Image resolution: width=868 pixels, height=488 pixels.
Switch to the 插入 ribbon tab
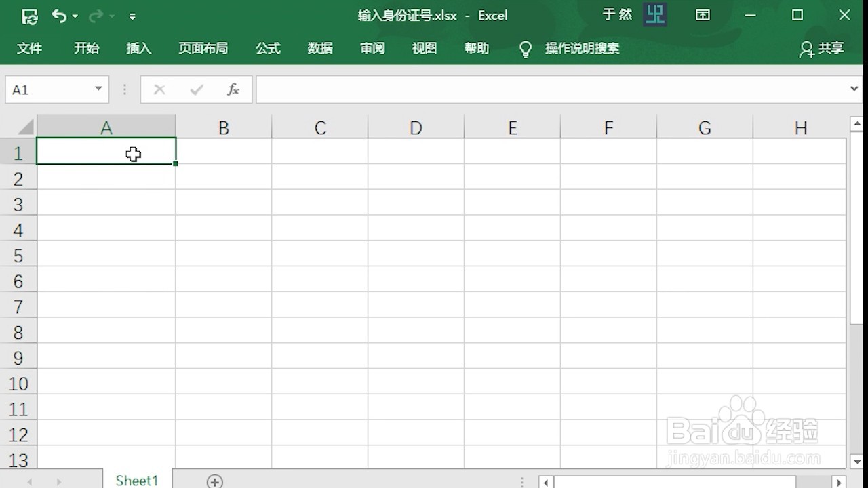(x=138, y=48)
